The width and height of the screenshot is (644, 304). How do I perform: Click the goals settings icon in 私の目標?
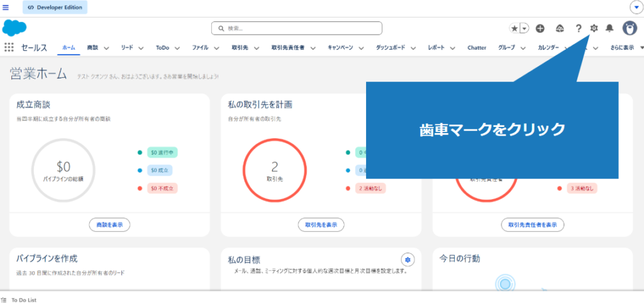point(408,259)
